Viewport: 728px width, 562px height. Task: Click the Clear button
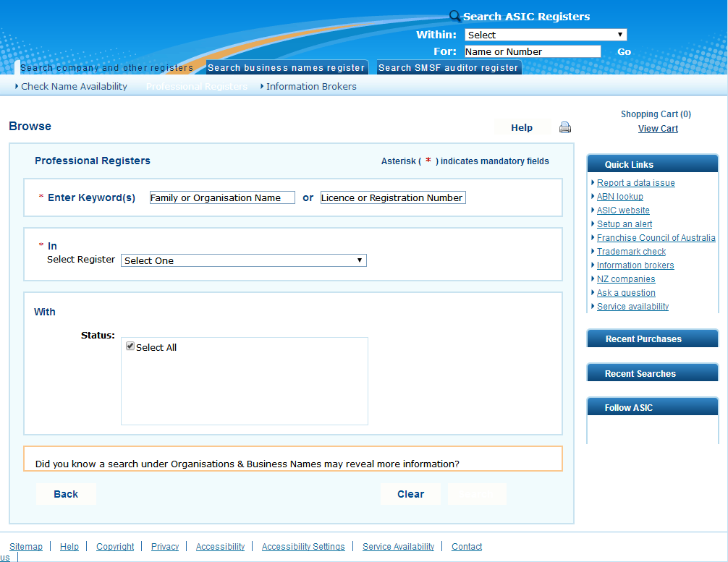[410, 494]
